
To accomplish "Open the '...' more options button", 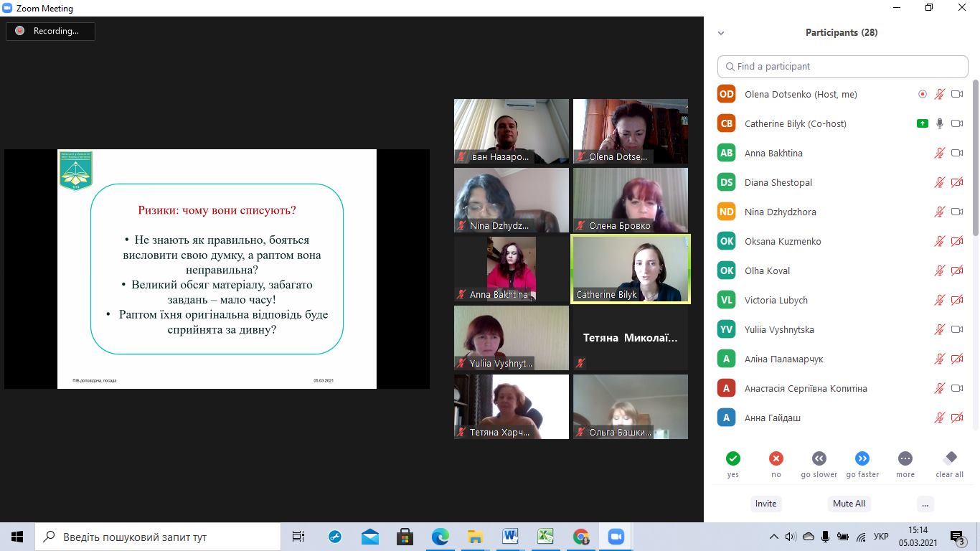I will click(x=925, y=504).
